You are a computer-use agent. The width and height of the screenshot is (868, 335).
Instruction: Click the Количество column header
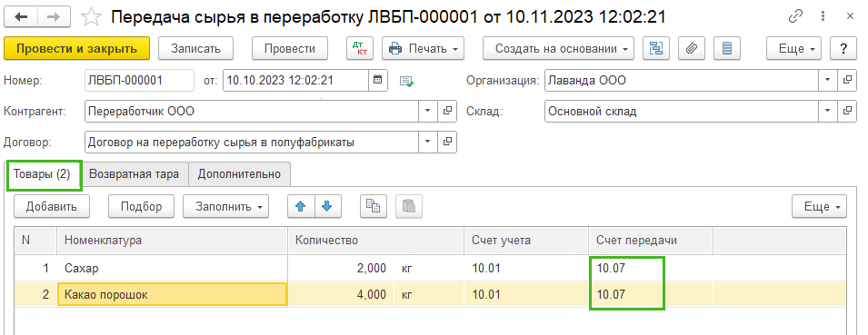376,241
